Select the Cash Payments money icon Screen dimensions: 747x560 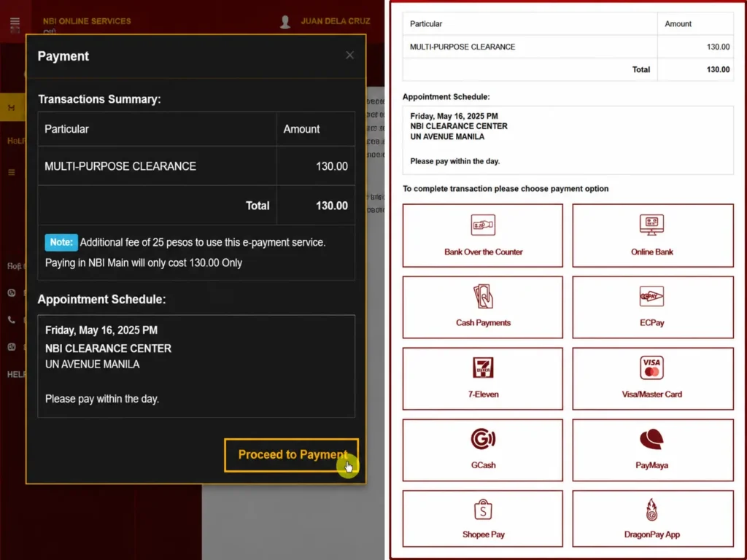tap(483, 296)
